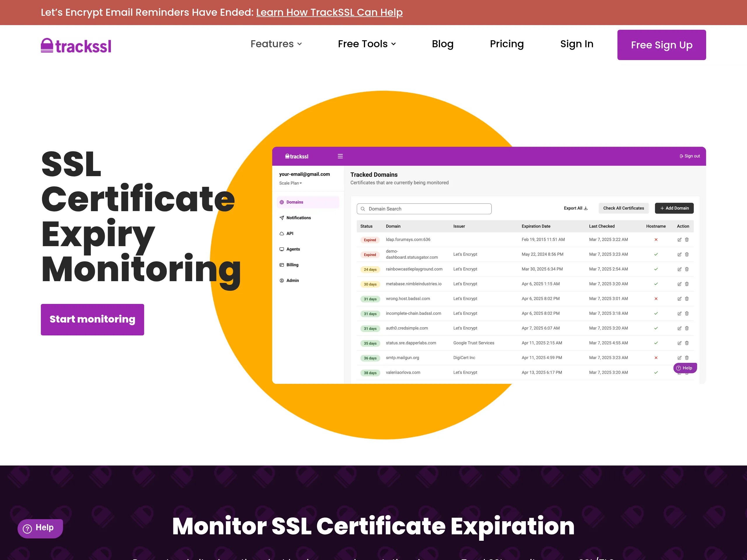Click the hamburger menu icon in dashboard header

340,156
